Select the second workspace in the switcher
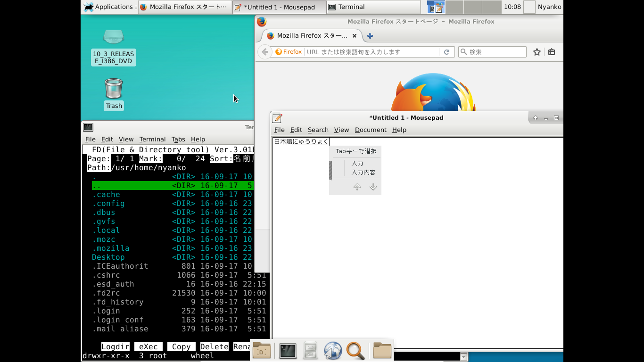644x362 pixels. point(454,7)
